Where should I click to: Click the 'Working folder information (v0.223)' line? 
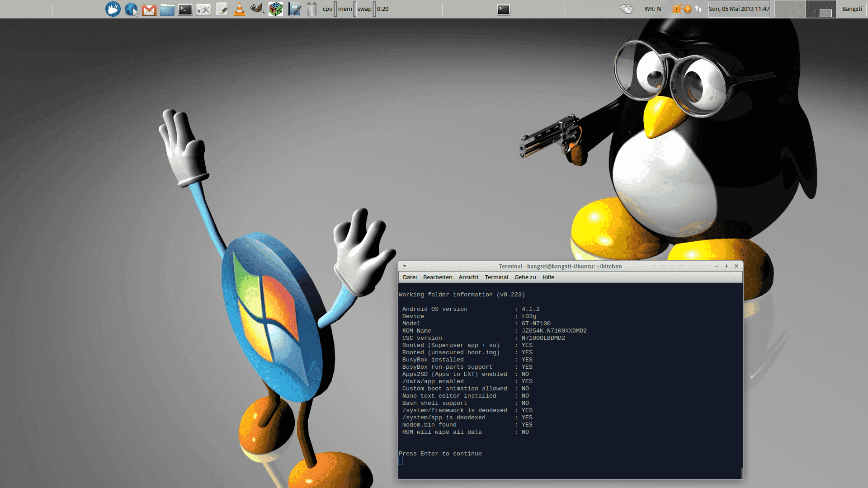462,295
